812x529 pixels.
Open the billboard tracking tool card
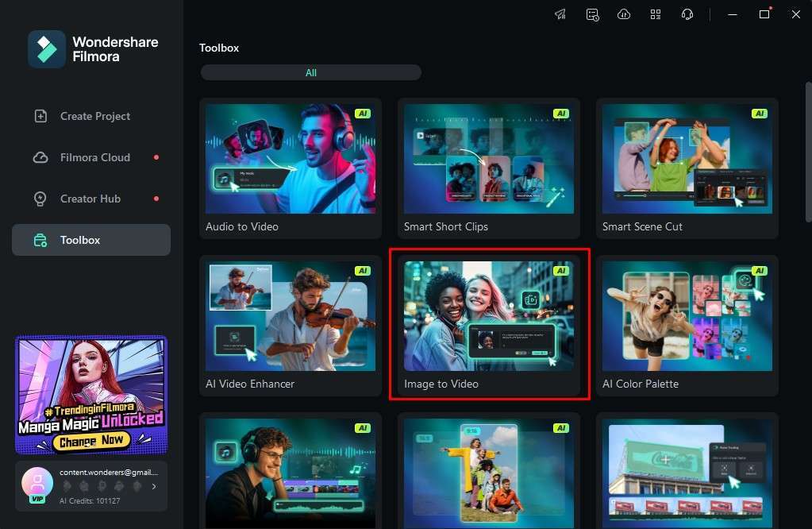click(687, 472)
